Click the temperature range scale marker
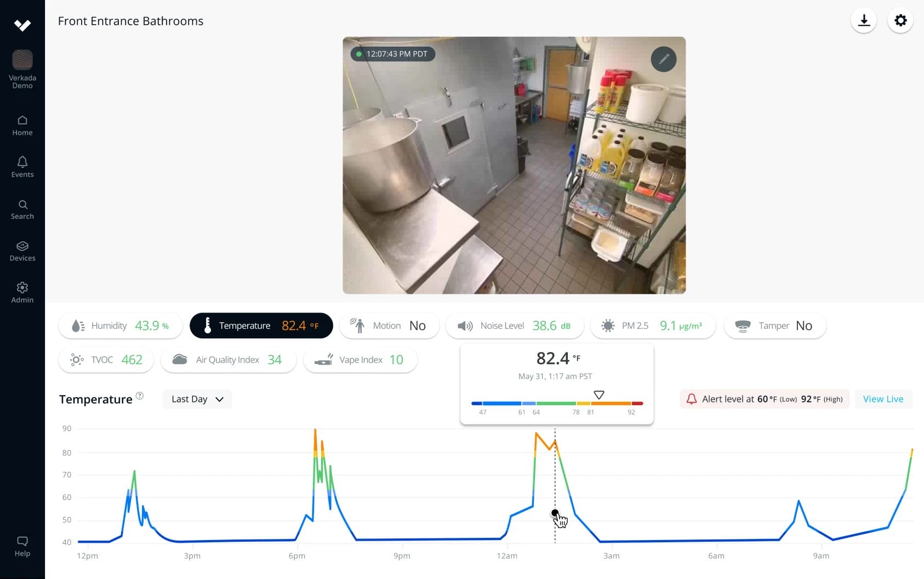 pos(599,395)
